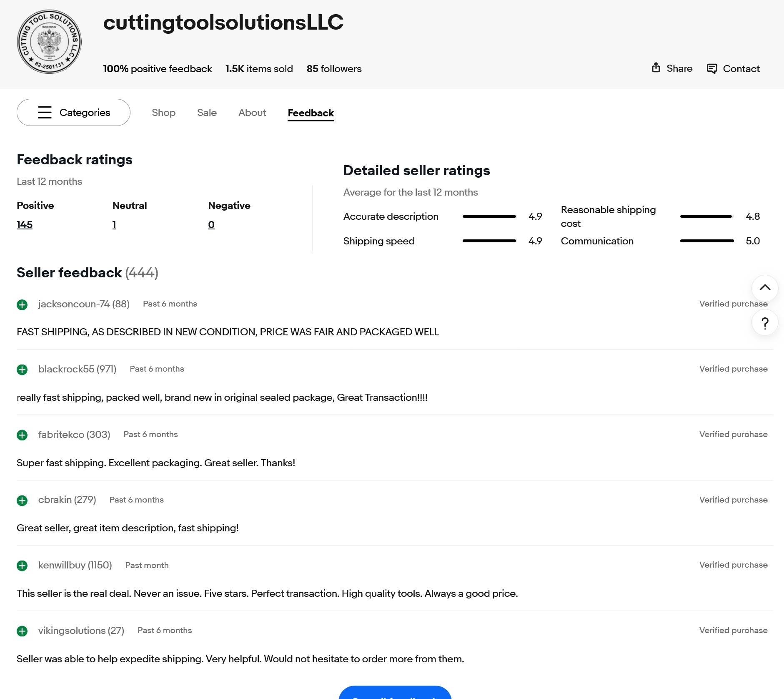Click the Cutting Tool Solutions seller logo

pyautogui.click(x=49, y=42)
